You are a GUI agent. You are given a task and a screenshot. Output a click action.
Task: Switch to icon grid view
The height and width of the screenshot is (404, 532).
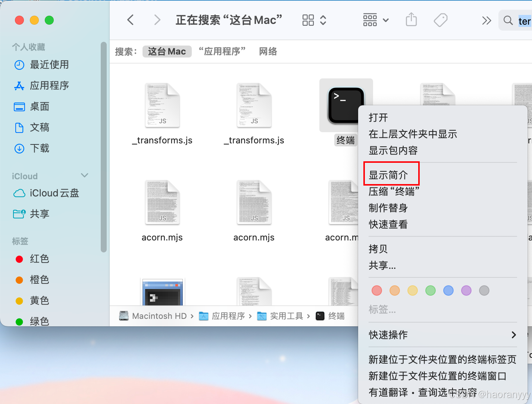point(308,20)
